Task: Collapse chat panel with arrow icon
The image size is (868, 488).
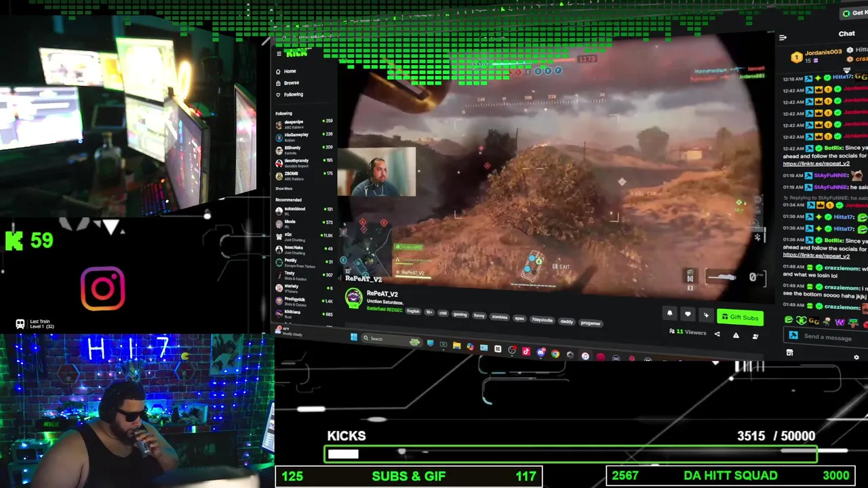Action: coord(783,38)
